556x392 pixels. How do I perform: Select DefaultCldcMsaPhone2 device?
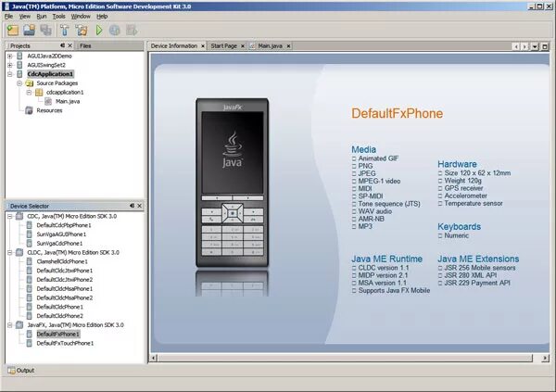(65, 298)
